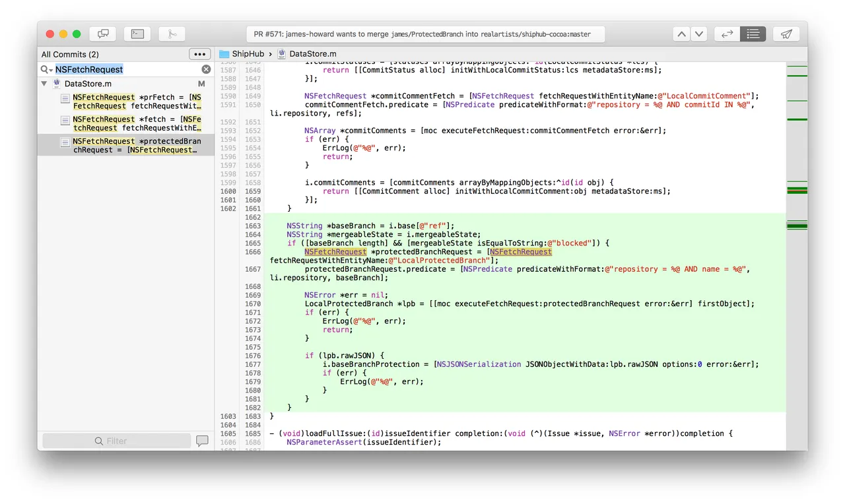Click the PR #571 title field
845x504 pixels.
click(x=426, y=34)
